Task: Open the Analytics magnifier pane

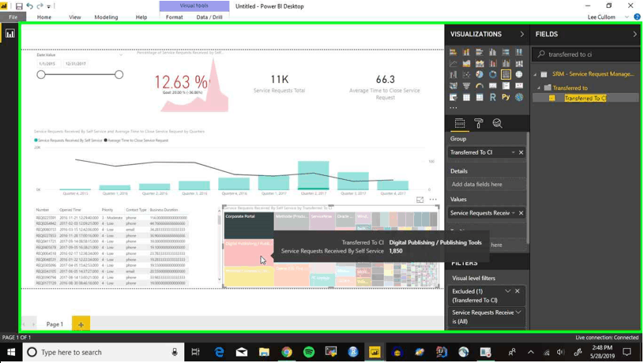Action: tap(497, 123)
